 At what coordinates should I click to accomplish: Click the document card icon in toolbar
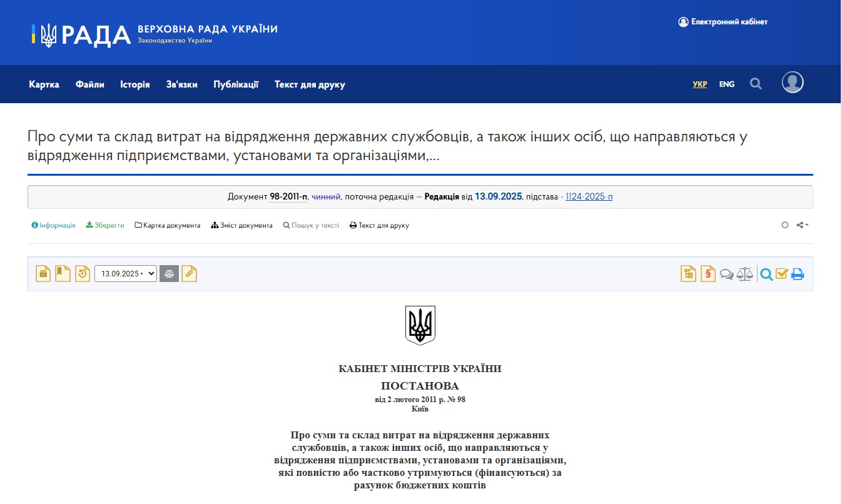[x=43, y=274]
